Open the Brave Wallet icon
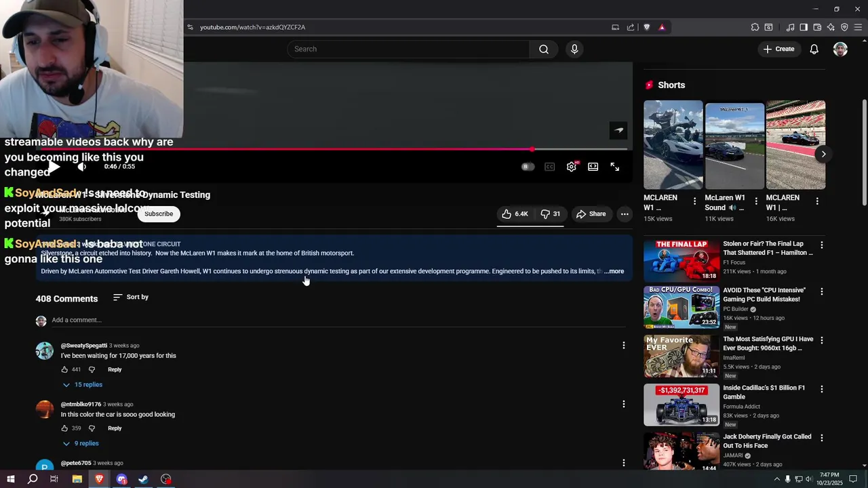 click(x=817, y=27)
